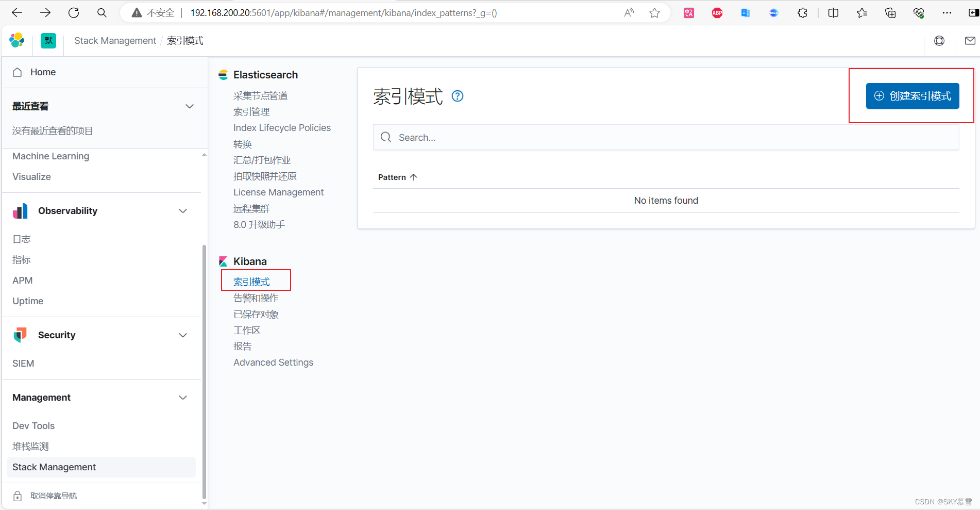
Task: Open the browser essentials heart icon
Action: pos(919,13)
